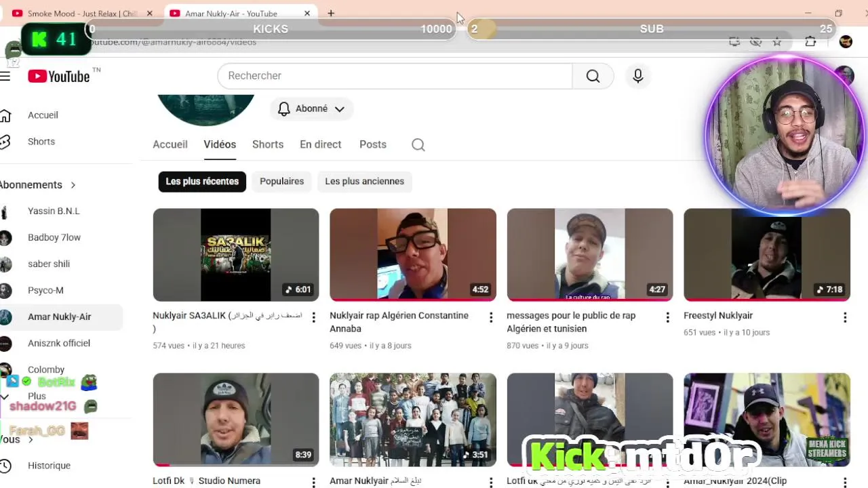Filter videos by Populaires

pyautogui.click(x=281, y=181)
